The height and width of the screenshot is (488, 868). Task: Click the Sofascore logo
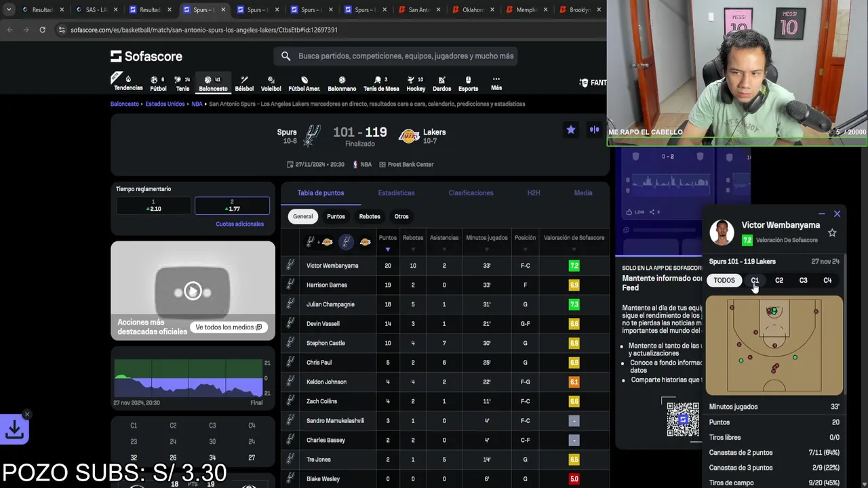click(146, 56)
